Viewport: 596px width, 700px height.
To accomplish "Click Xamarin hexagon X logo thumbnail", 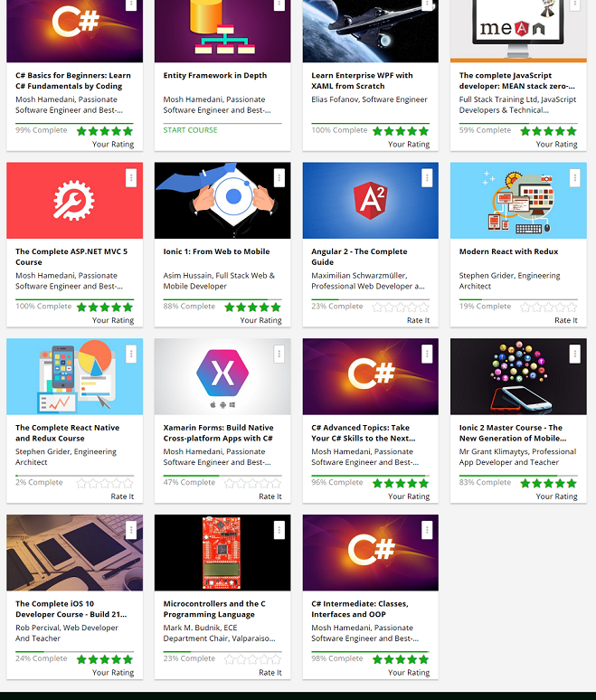I will (222, 376).
